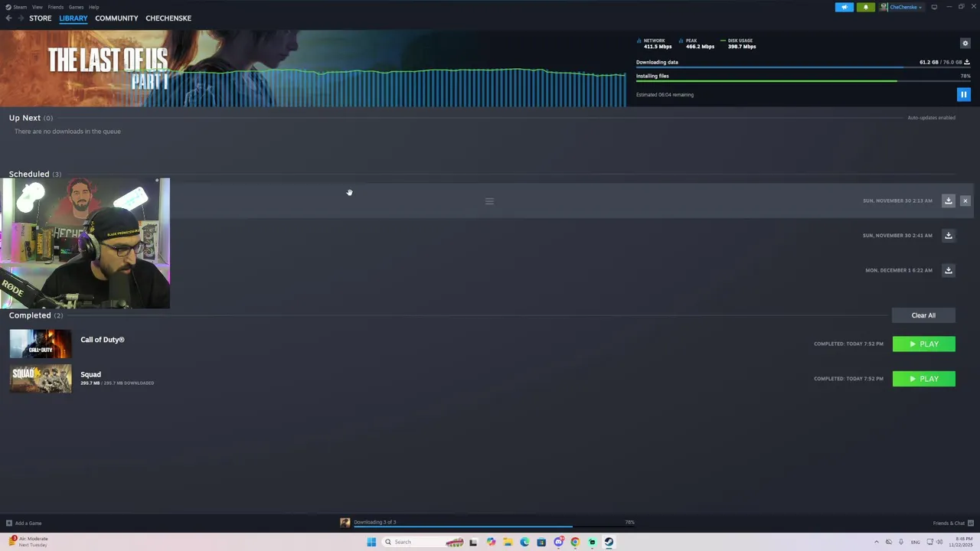Viewport: 980px width, 551px height.
Task: Show hidden system tray icons
Action: pos(877,542)
